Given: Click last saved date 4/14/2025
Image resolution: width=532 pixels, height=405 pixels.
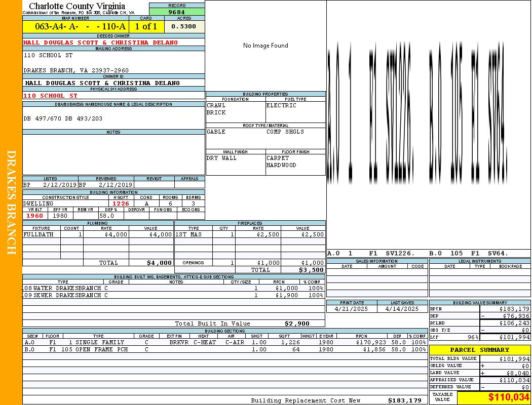Looking at the screenshot, I should tap(402, 309).
